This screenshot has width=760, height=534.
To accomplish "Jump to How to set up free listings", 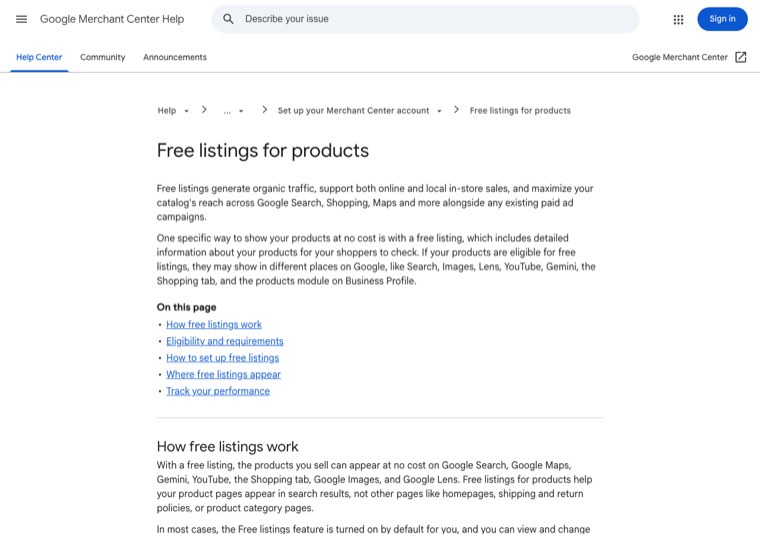I will pyautogui.click(x=222, y=358).
